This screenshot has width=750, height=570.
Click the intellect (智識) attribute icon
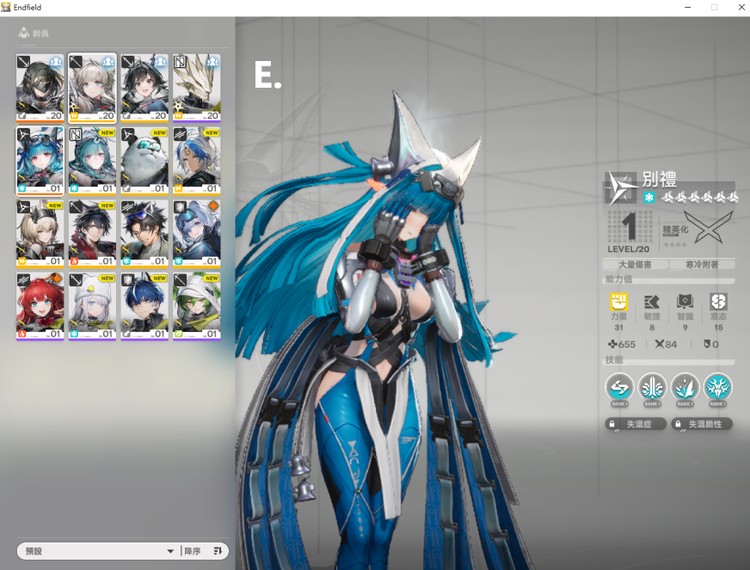coord(684,303)
